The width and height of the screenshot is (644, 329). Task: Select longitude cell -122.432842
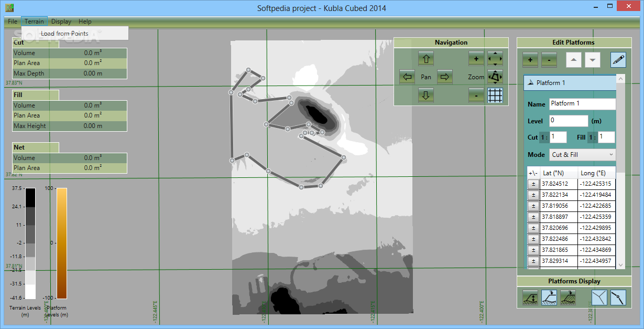click(596, 239)
